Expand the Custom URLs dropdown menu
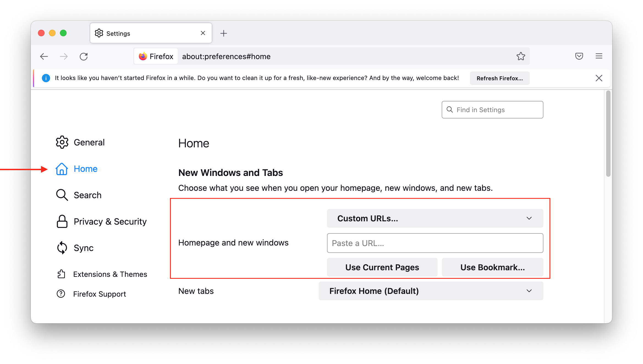This screenshot has height=364, width=643. pyautogui.click(x=435, y=218)
